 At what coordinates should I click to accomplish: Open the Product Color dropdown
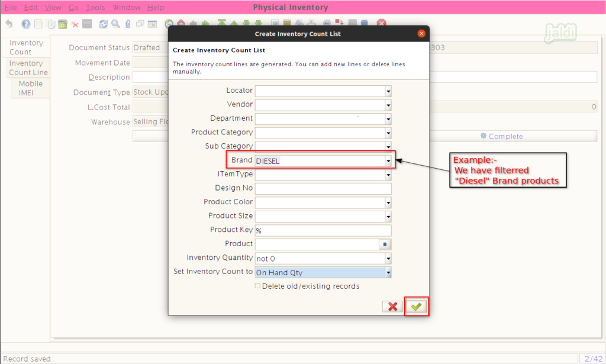[388, 203]
